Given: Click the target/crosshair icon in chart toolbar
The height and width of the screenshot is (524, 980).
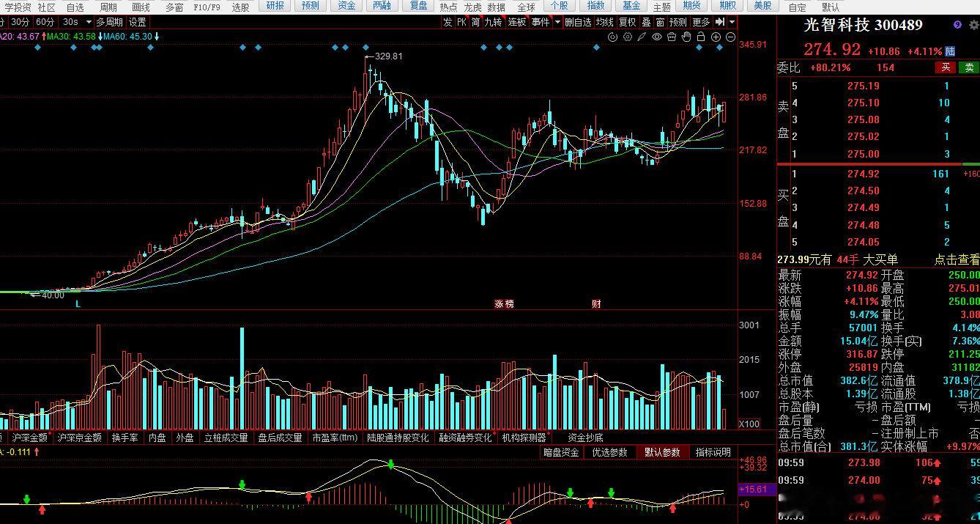Looking at the screenshot, I should [613, 37].
